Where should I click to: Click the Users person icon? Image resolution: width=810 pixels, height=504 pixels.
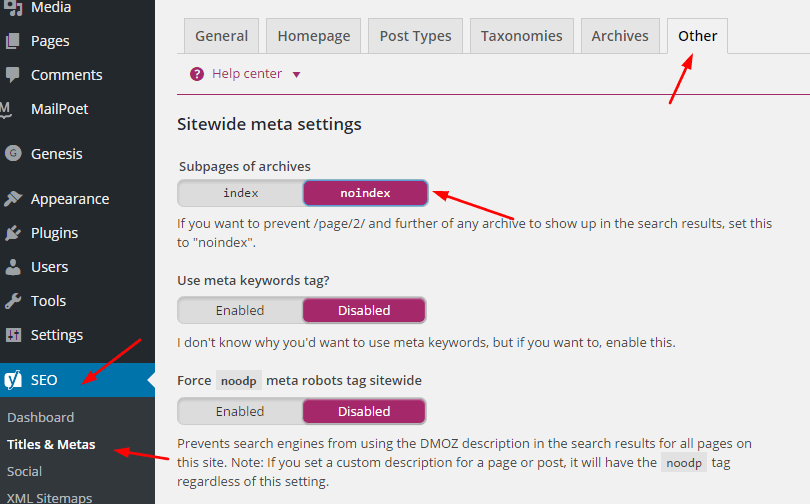point(12,267)
